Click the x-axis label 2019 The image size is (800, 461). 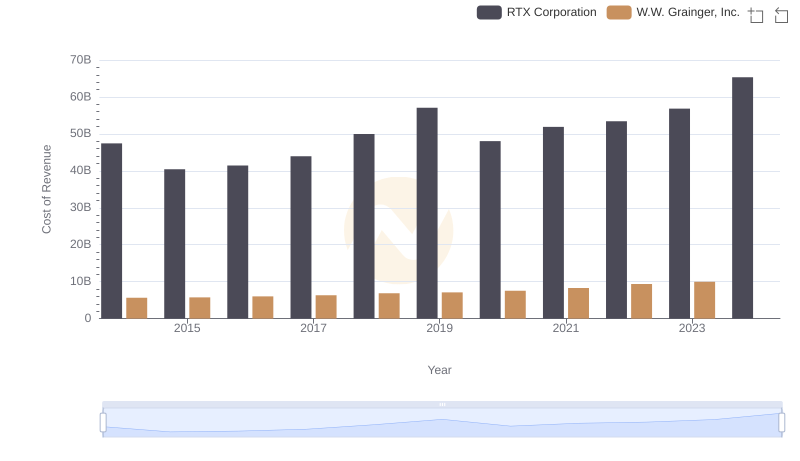[x=440, y=328]
